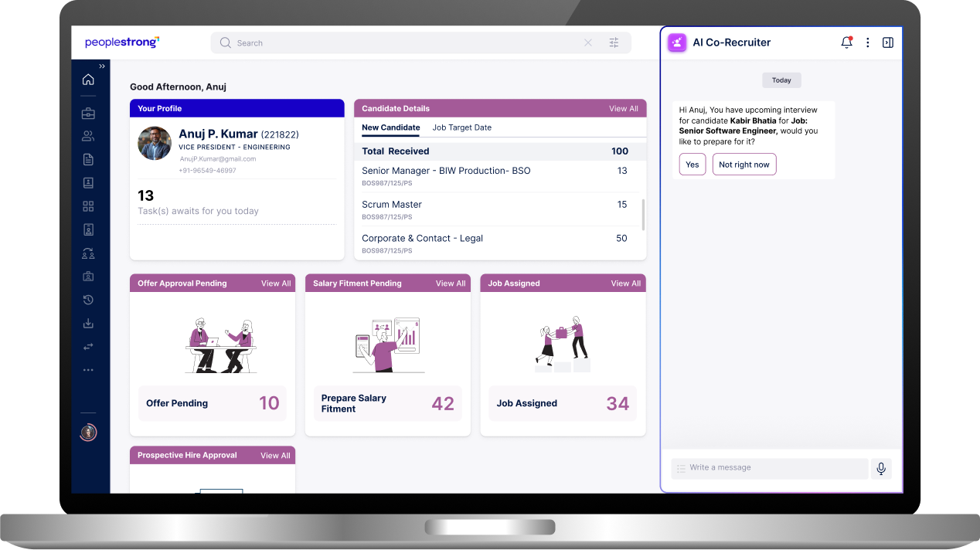The width and height of the screenshot is (980, 550).
Task: Open the ID badge icon in sidebar
Action: pyautogui.click(x=88, y=229)
